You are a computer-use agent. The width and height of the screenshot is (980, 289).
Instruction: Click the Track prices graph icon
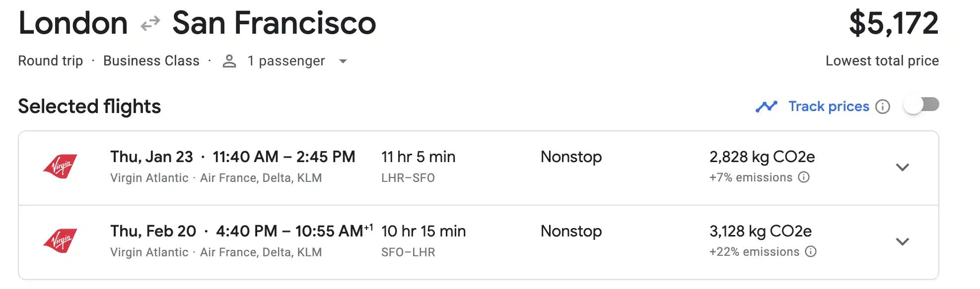coord(766,107)
